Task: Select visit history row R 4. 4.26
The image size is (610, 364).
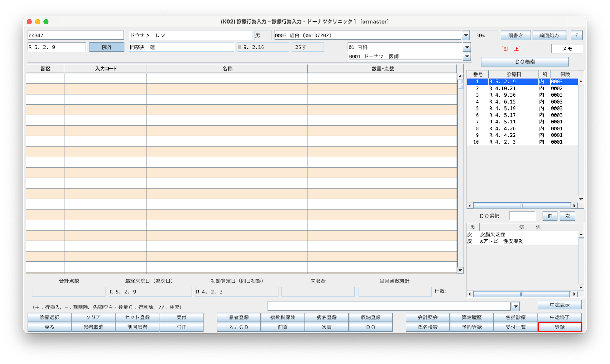Action: click(522, 129)
